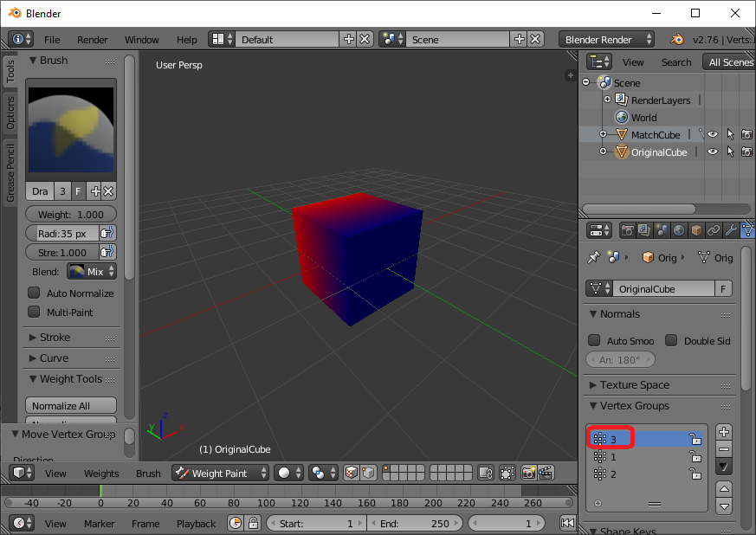Click the lock icon of vertex group 3
This screenshot has height=535, width=756.
coord(695,439)
